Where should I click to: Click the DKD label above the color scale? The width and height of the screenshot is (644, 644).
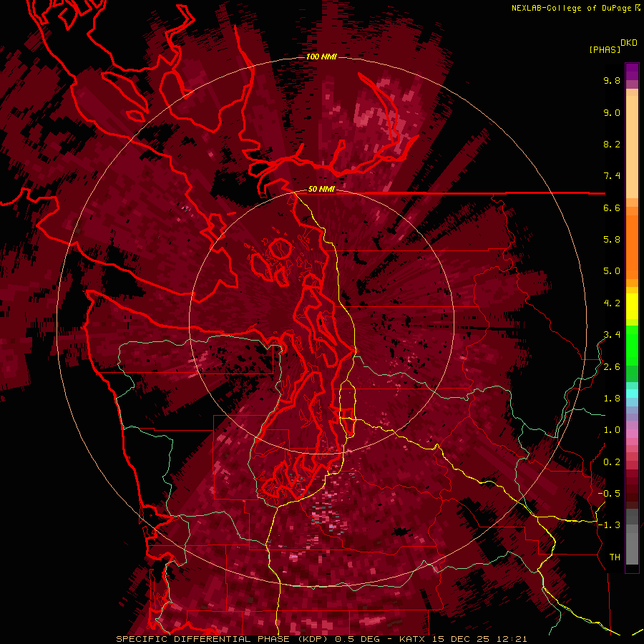coord(629,43)
